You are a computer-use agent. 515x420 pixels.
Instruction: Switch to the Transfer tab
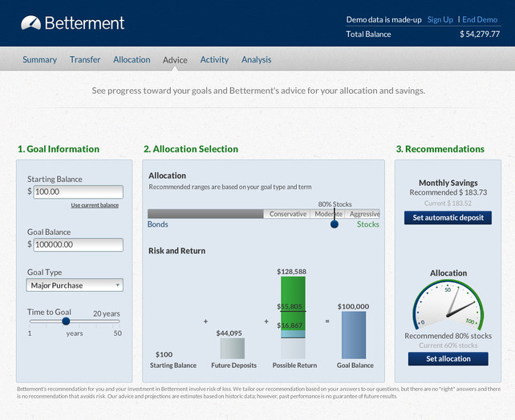[85, 60]
